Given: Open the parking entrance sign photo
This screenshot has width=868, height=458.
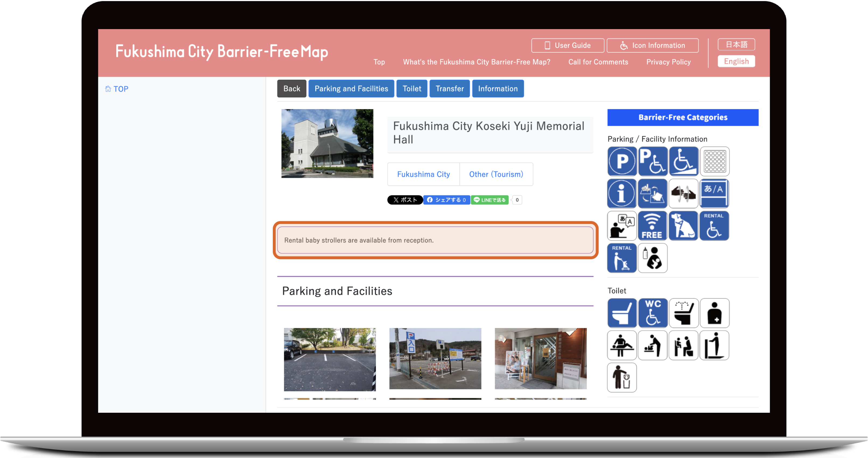Looking at the screenshot, I should tap(435, 359).
